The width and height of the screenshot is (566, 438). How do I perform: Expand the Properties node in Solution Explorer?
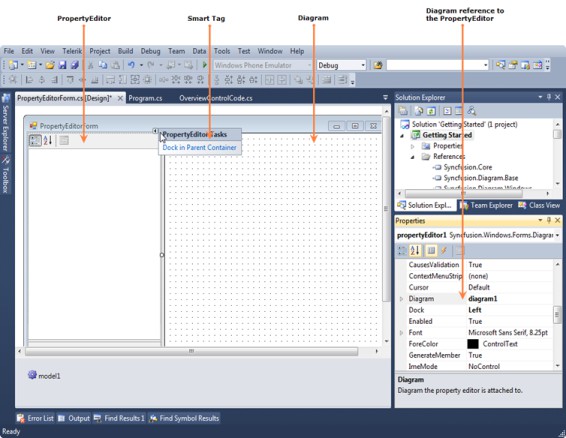413,146
